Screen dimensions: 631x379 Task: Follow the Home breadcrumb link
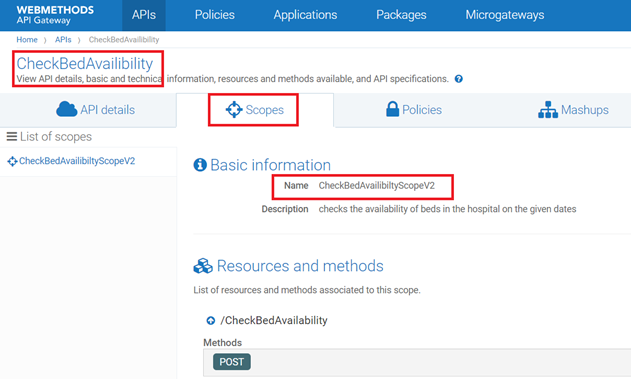(27, 39)
